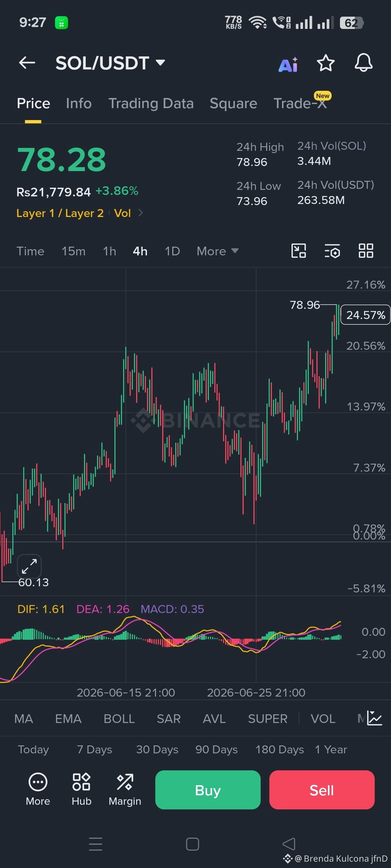The image size is (391, 868).
Task: Open the Margin trading icon
Action: click(125, 790)
